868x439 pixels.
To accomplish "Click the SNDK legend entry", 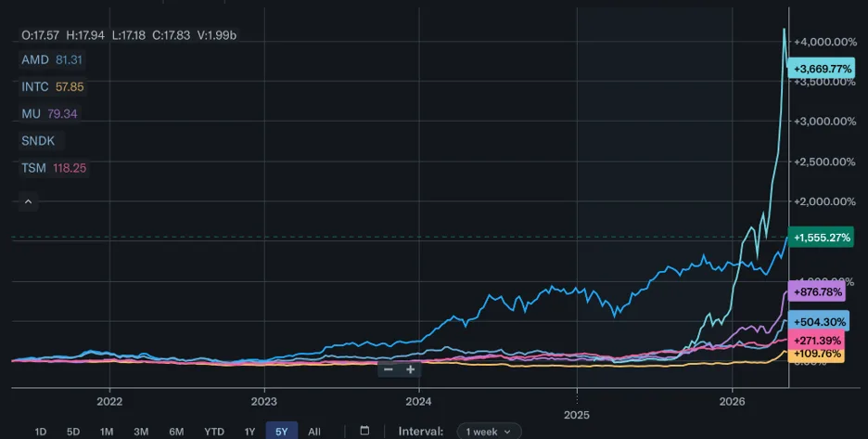I will [x=41, y=141].
